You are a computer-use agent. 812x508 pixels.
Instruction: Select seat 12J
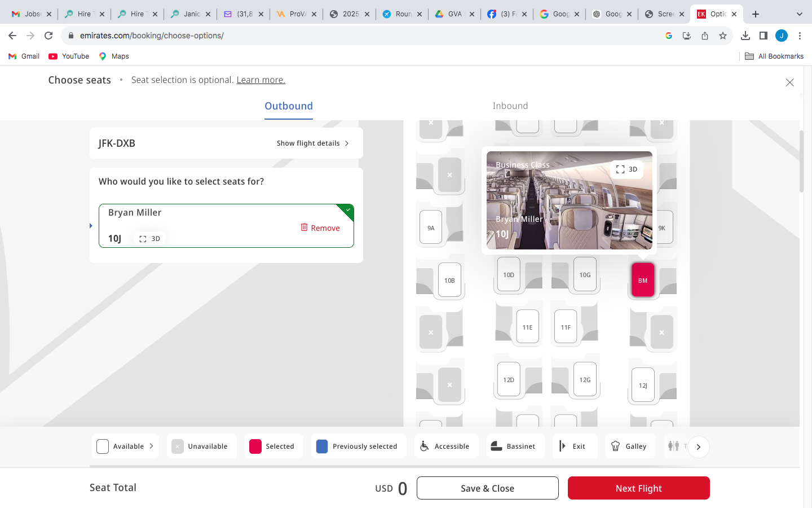pyautogui.click(x=643, y=385)
